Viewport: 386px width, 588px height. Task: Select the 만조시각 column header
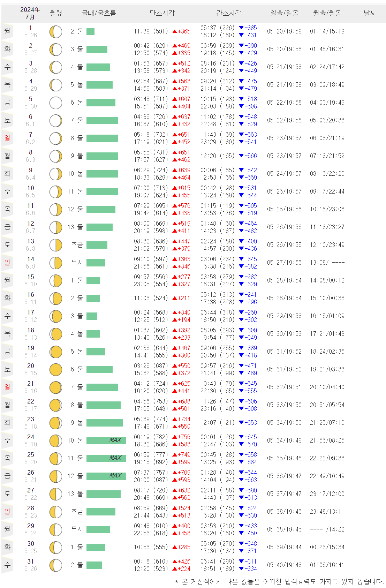(162, 13)
